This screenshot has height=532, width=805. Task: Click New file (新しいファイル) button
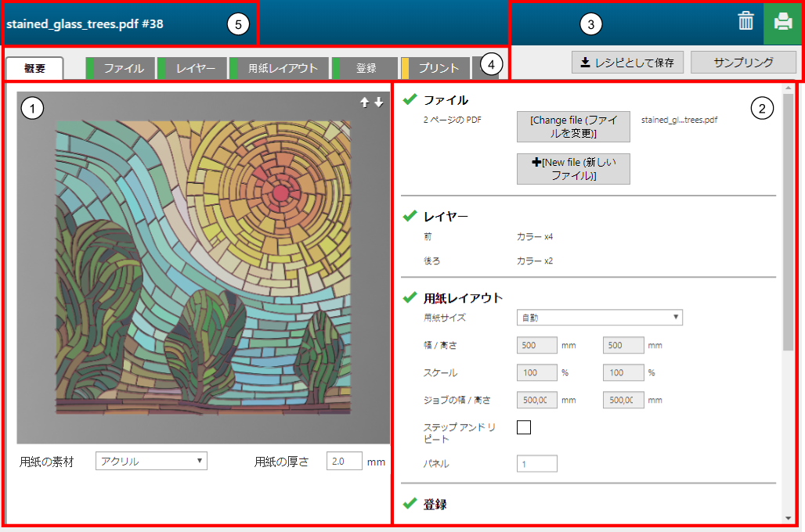pos(573,169)
